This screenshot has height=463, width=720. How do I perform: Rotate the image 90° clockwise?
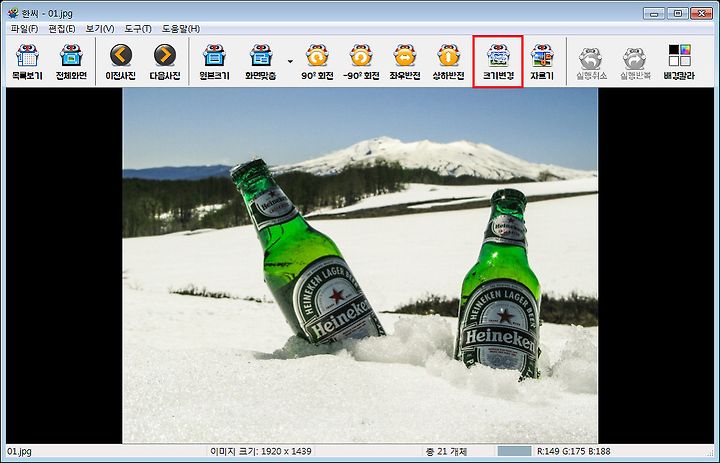tap(317, 62)
